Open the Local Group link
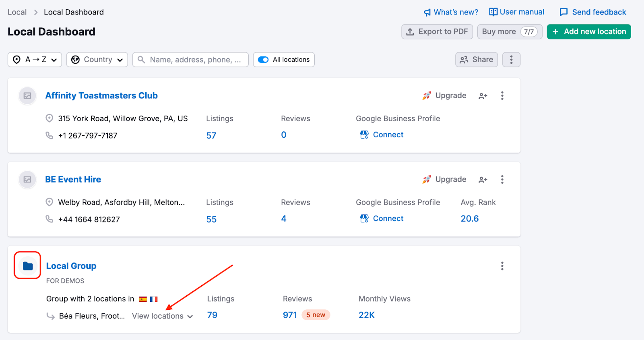Image resolution: width=644 pixels, height=340 pixels. click(x=71, y=266)
